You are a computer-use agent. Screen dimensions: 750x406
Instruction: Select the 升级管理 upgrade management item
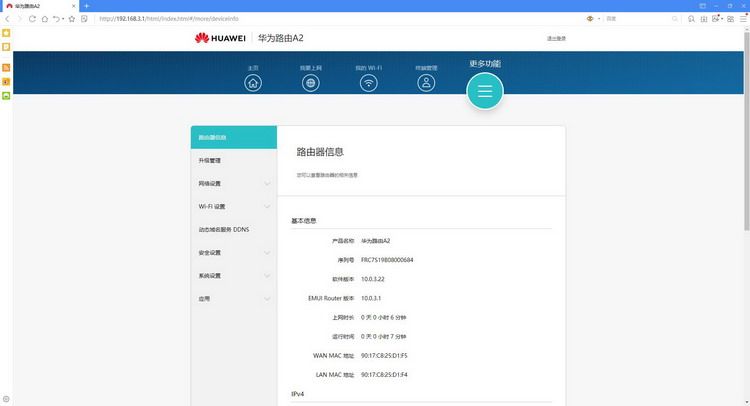[x=234, y=161]
